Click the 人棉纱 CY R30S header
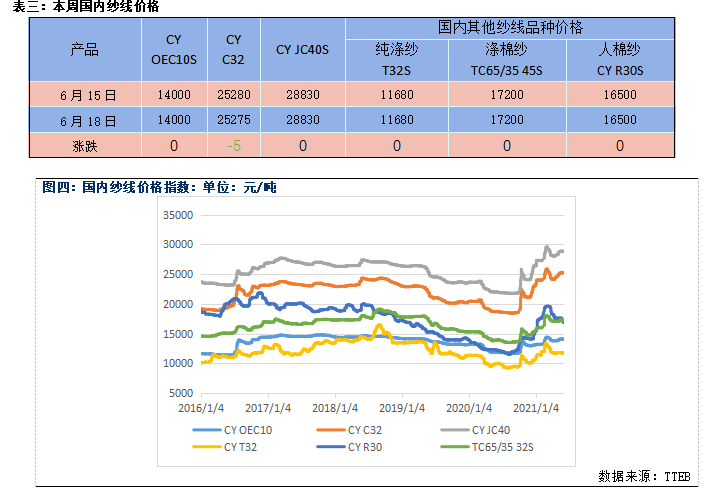Image resolution: width=706 pixels, height=493 pixels. pyautogui.click(x=619, y=60)
